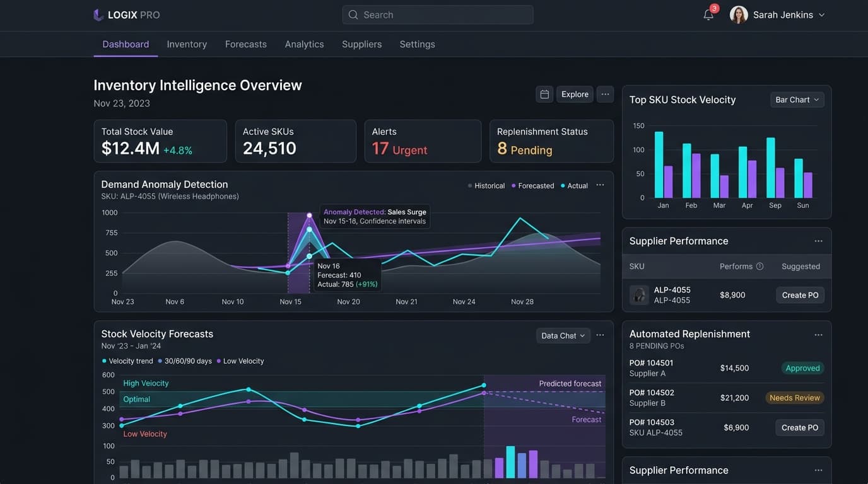Open the Analytics tab

[x=304, y=44]
